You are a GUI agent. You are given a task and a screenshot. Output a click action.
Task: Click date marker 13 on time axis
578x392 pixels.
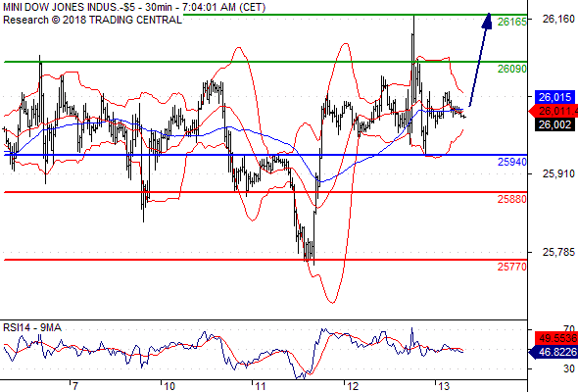pyautogui.click(x=444, y=386)
